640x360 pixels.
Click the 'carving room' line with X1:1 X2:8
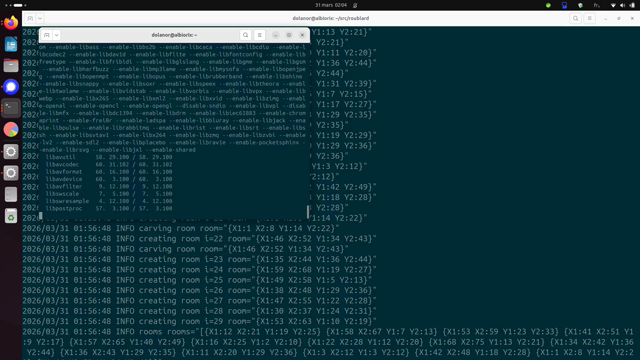coord(181,228)
